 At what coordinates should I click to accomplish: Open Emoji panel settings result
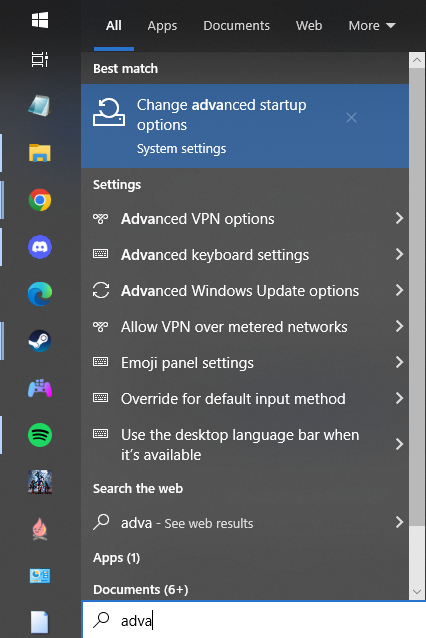click(x=245, y=362)
